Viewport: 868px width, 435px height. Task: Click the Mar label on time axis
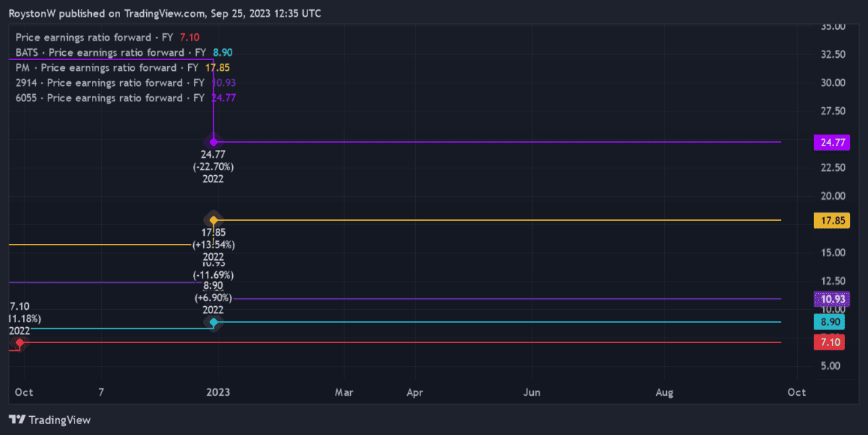[344, 392]
